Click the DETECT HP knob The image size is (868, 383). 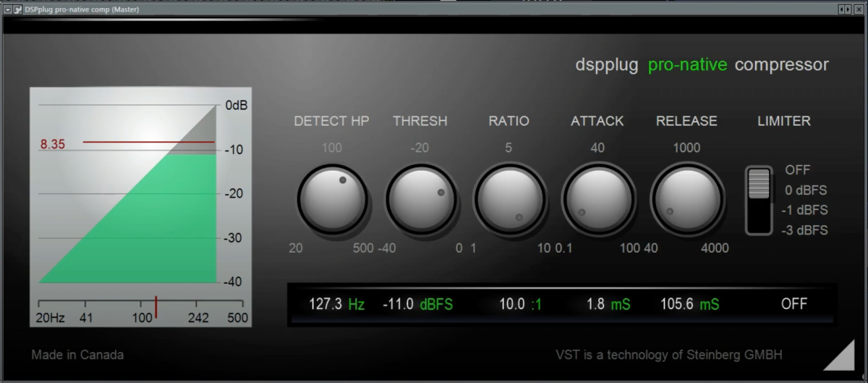tap(332, 198)
